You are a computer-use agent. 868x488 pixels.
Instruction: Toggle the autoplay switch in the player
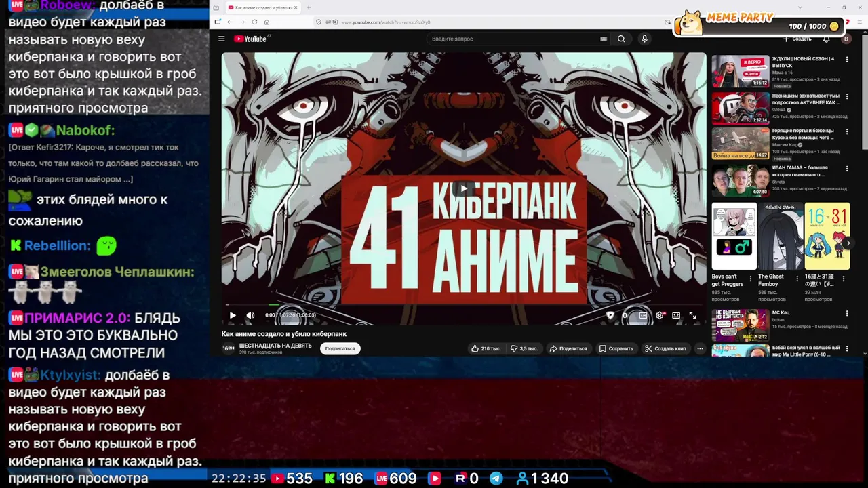(x=626, y=315)
